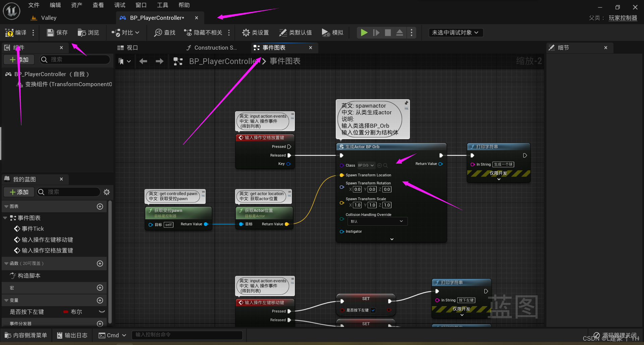
Task: Click the graph navigate forward arrow
Action: (160, 61)
